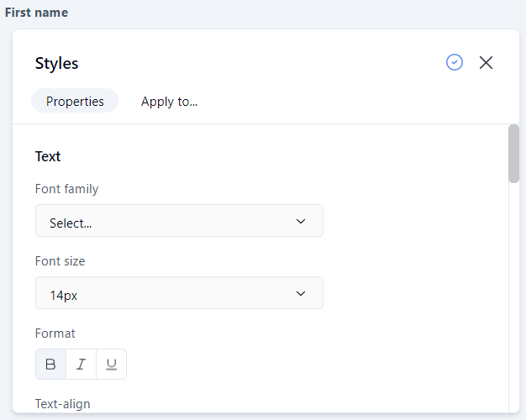Click the circled checkmark icon to confirm styles
This screenshot has height=420, width=526.
click(455, 62)
